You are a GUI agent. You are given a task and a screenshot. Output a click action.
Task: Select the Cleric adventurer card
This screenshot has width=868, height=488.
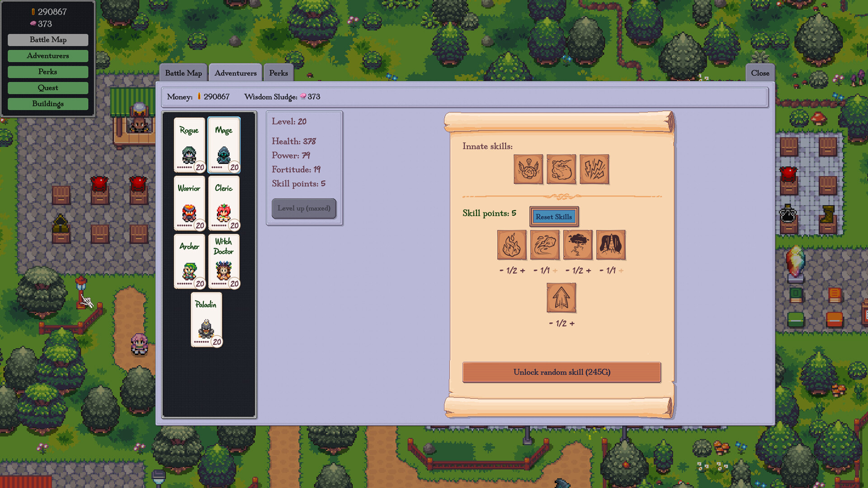click(x=224, y=203)
